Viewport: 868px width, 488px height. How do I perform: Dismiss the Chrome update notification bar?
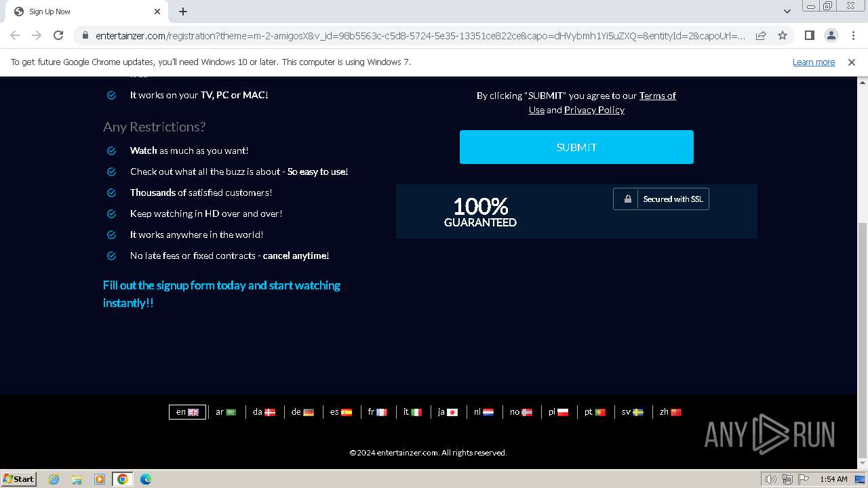(852, 62)
